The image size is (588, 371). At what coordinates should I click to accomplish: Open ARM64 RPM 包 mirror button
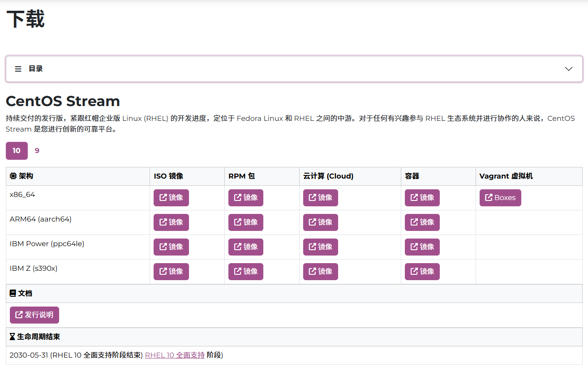point(246,222)
